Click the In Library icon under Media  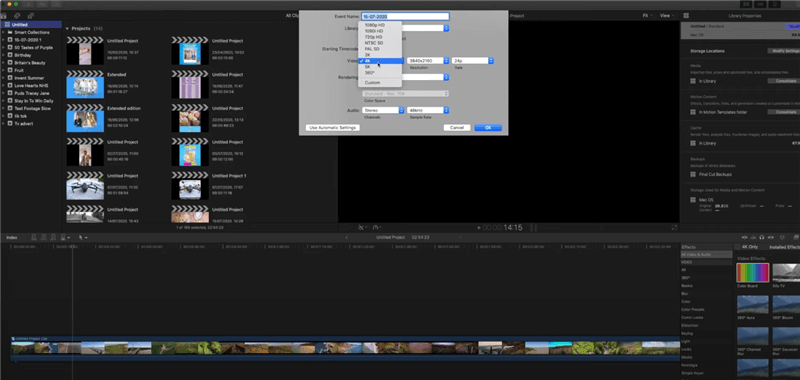pos(693,81)
